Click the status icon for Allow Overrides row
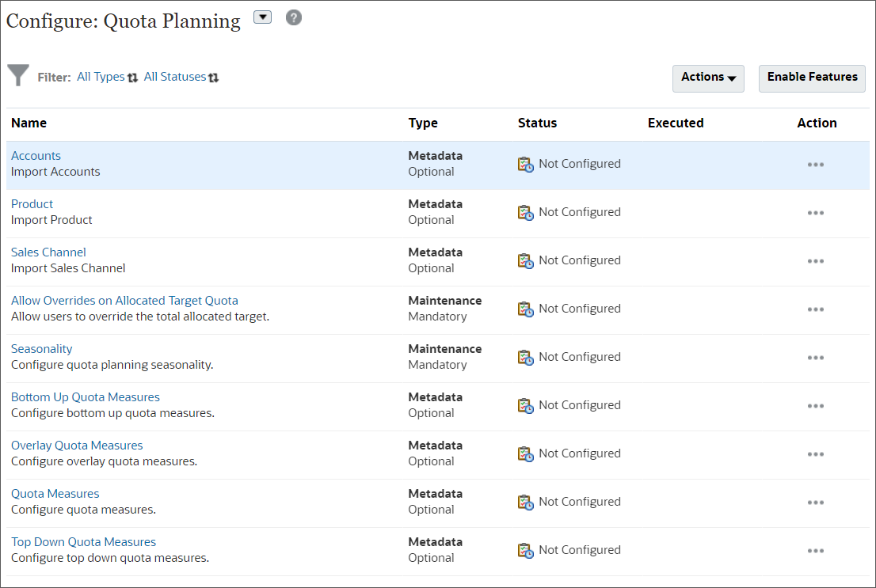This screenshot has width=876, height=588. tap(524, 308)
